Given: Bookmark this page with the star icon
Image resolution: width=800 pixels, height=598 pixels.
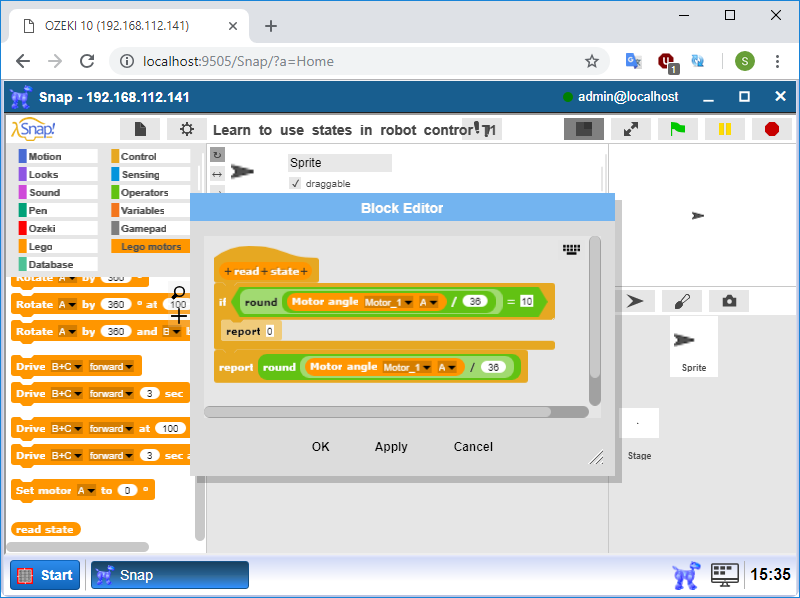Looking at the screenshot, I should click(x=591, y=61).
